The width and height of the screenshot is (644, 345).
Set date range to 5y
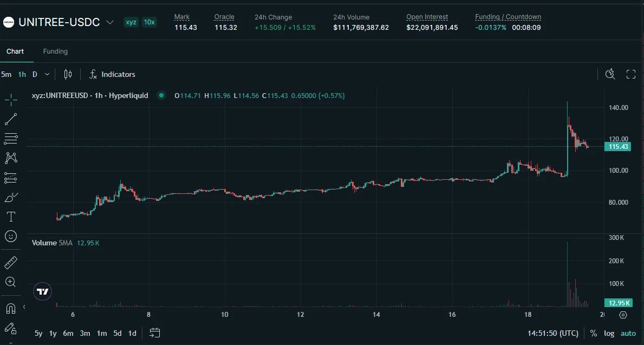click(x=38, y=333)
